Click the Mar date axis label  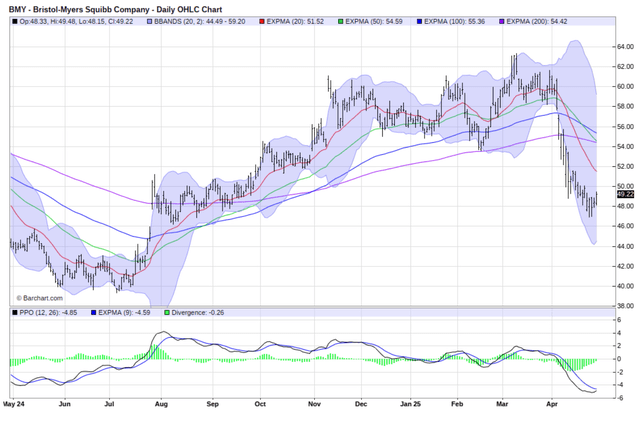click(x=502, y=404)
